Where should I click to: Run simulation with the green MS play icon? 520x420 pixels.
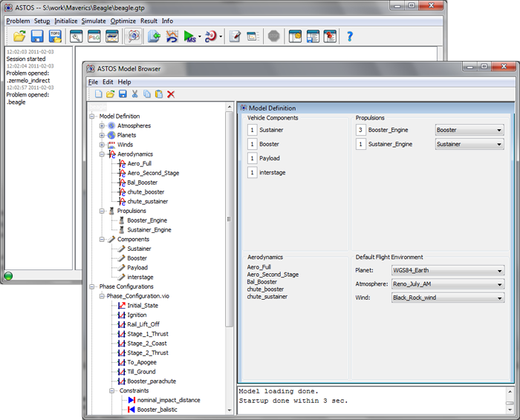[189, 36]
